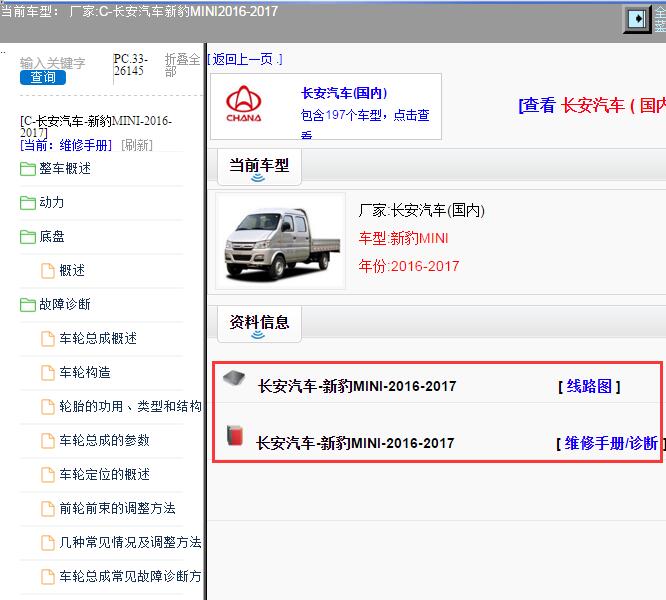This screenshot has height=600, width=666.
Task: Click the 动力 folder icon
Action: 28,203
